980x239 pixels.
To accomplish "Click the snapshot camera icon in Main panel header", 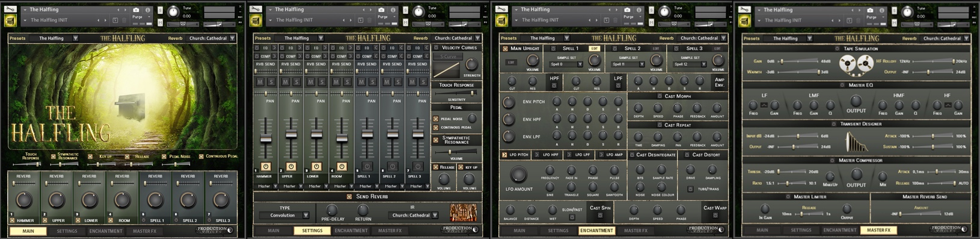I will (136, 10).
